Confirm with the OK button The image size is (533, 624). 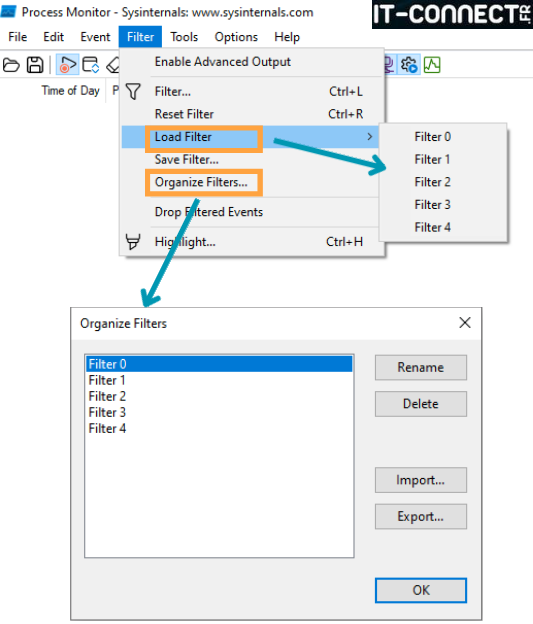pyautogui.click(x=421, y=590)
